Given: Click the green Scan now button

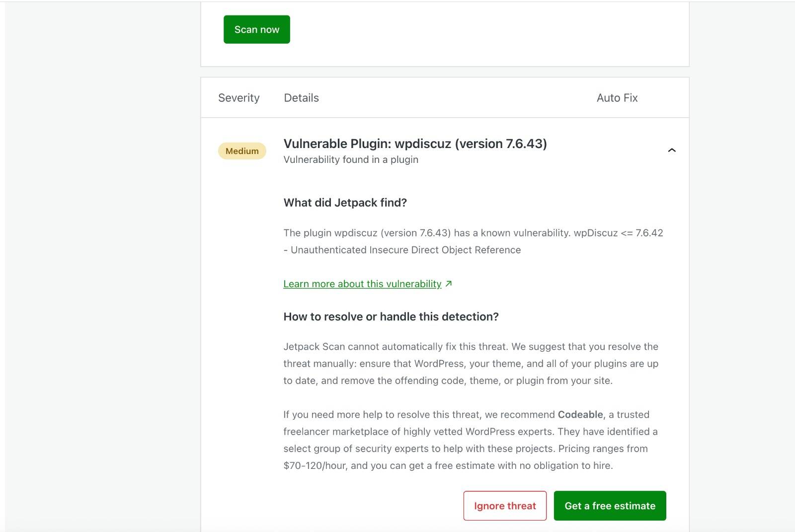Looking at the screenshot, I should 256,30.
